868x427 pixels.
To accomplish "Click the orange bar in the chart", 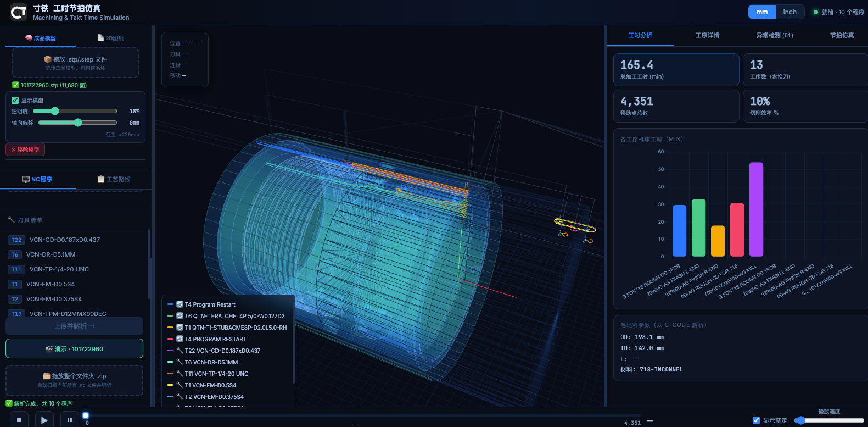I will coord(718,241).
